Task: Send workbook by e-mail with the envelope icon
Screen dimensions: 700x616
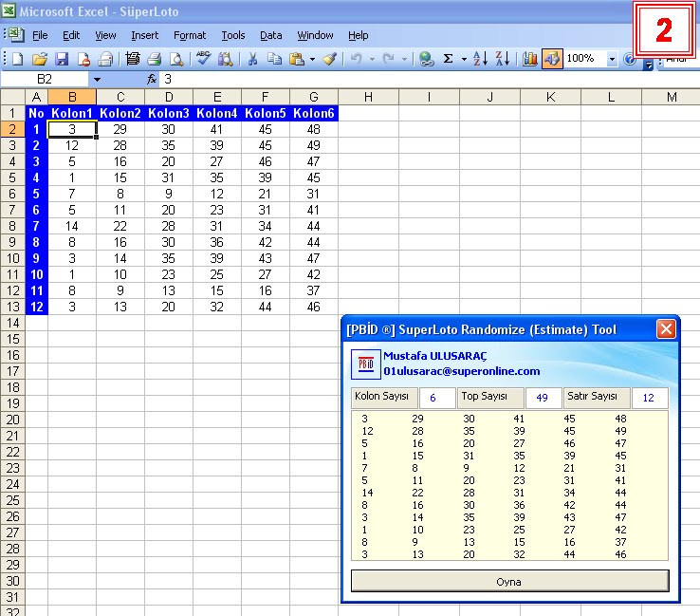Action: (105, 59)
